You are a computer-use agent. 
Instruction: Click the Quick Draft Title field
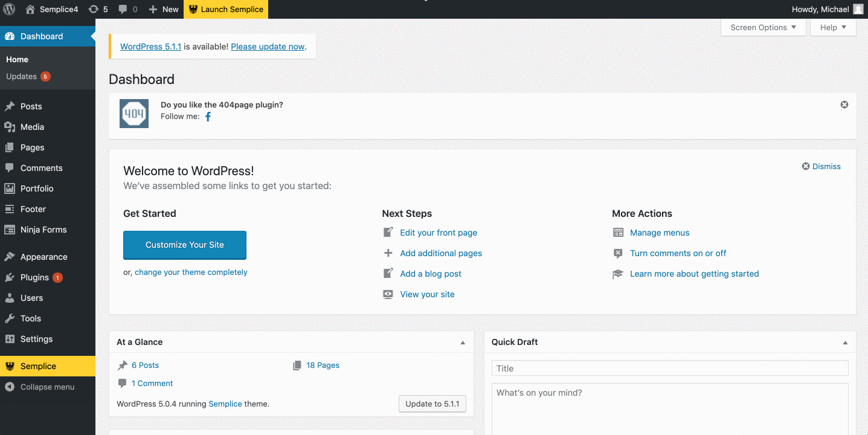pos(669,369)
